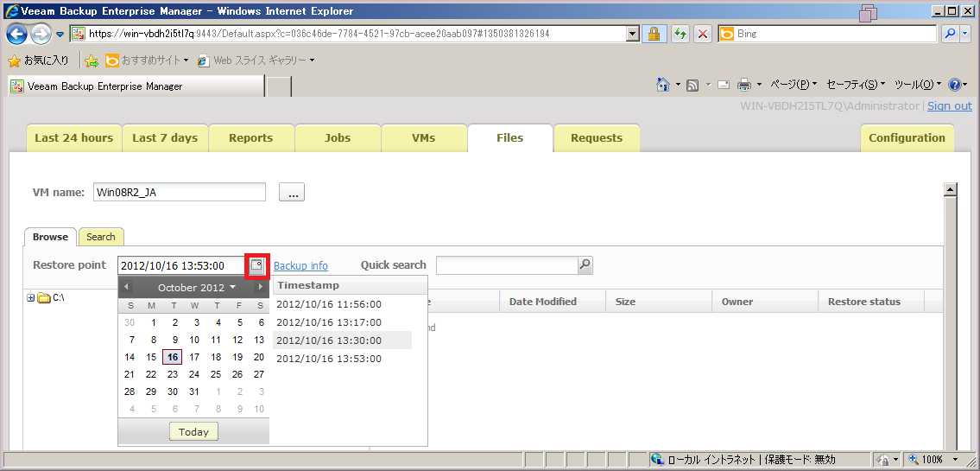The height and width of the screenshot is (471, 980).
Task: Click the C:\ folder icon in tree
Action: (x=44, y=298)
